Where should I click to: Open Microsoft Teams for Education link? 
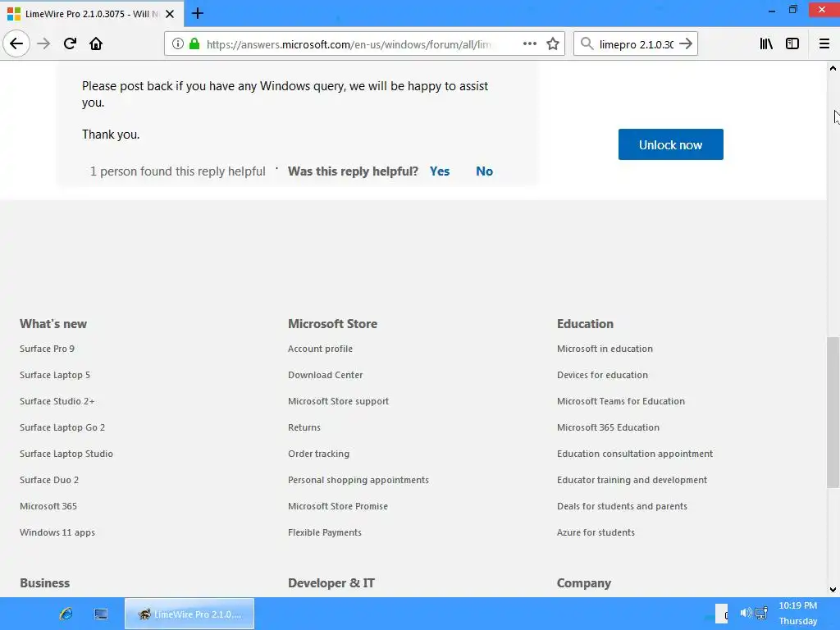pyautogui.click(x=621, y=401)
